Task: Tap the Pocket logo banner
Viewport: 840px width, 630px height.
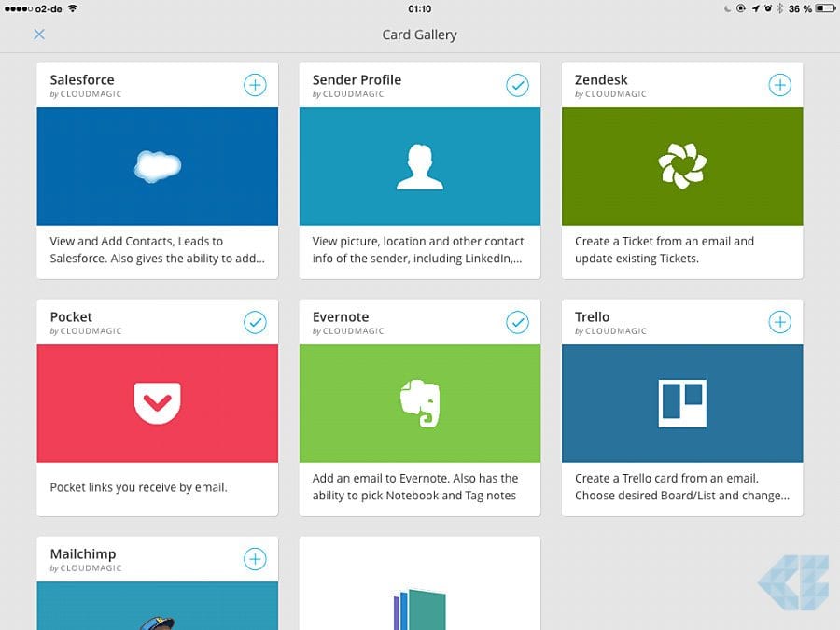Action: coord(158,403)
